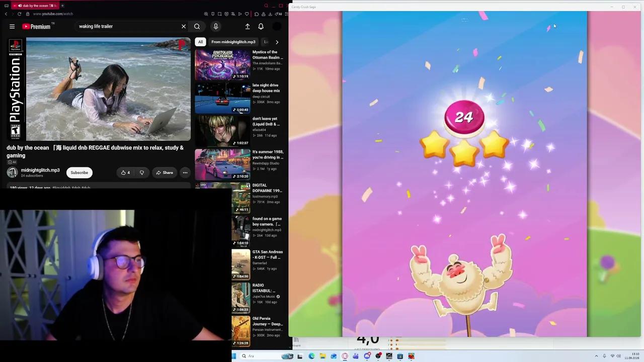The width and height of the screenshot is (644, 362).
Task: Open 'late night drive deep house mix' title
Action: click(x=266, y=88)
